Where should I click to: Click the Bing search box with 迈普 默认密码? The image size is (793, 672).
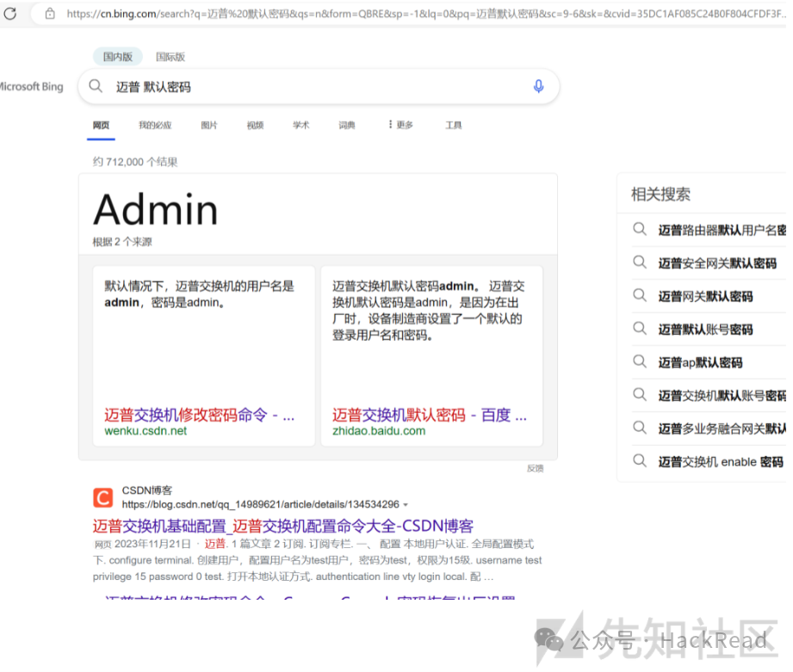click(319, 87)
